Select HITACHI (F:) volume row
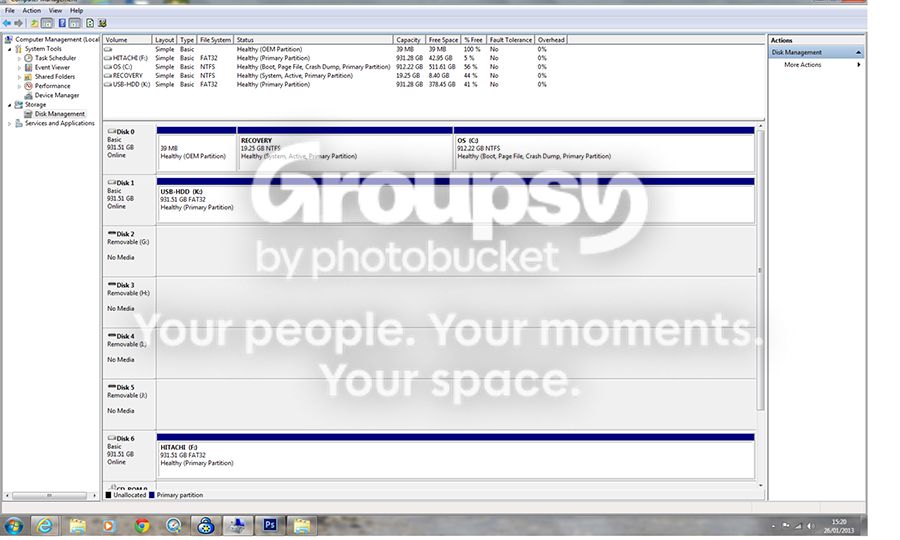Viewport: 900px width, 540px height. pos(325,58)
